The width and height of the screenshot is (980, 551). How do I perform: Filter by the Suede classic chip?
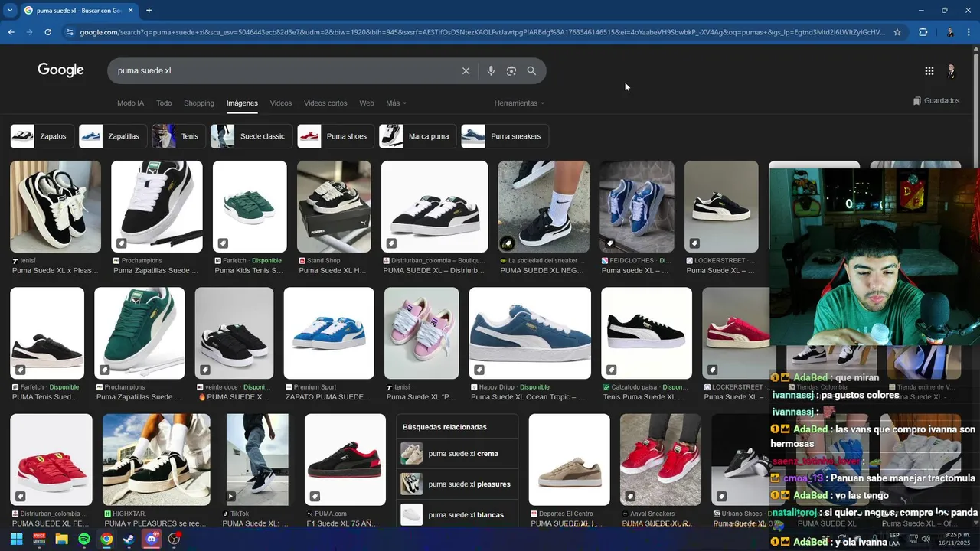click(x=251, y=136)
